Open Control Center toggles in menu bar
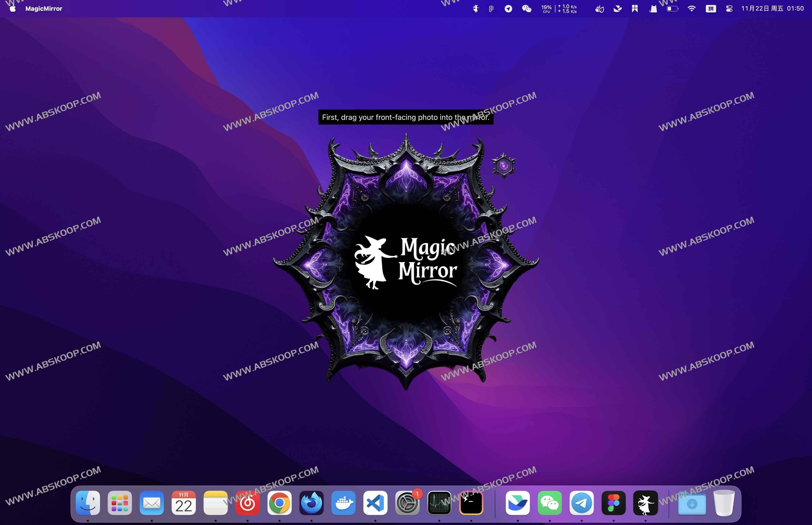 coord(729,8)
